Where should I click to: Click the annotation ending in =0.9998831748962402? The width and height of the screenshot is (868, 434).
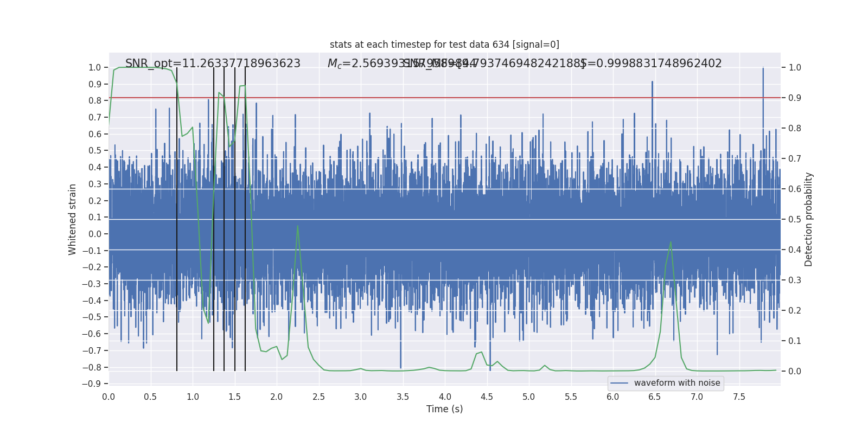point(651,63)
